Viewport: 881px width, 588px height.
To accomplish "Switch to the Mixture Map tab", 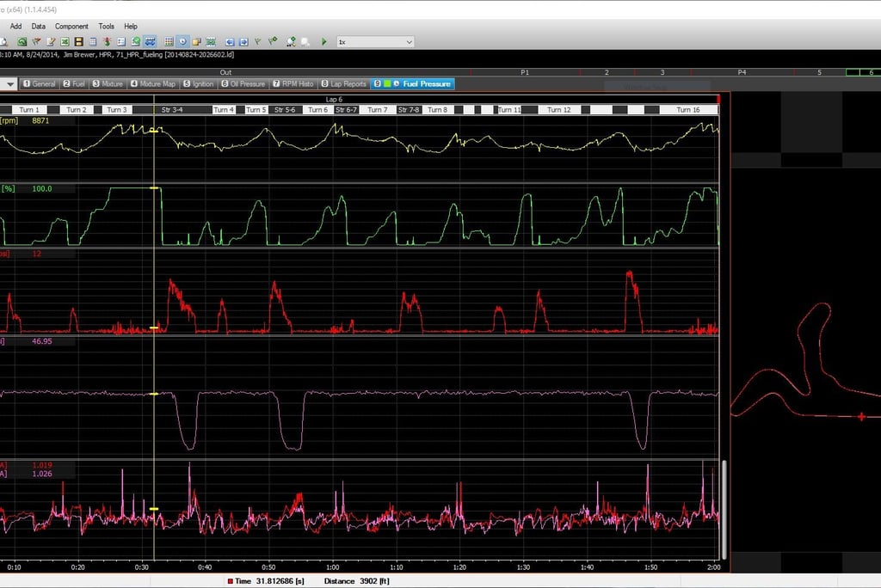I will coord(153,84).
